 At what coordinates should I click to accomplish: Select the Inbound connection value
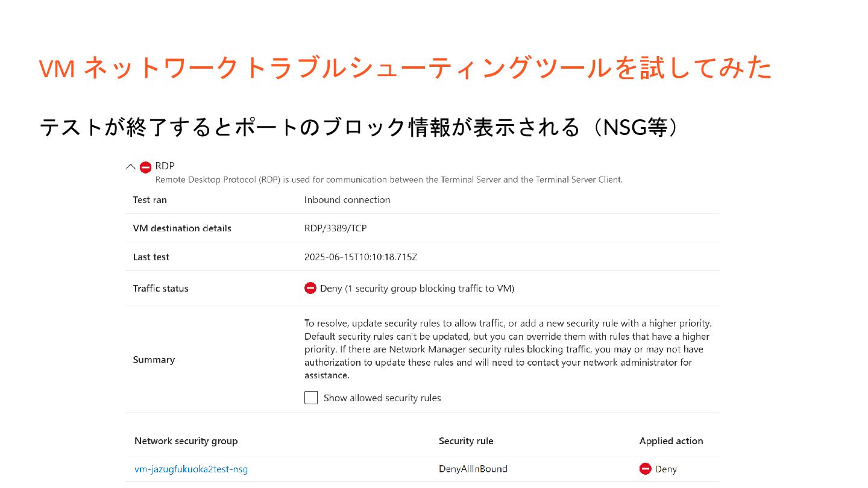click(x=347, y=199)
